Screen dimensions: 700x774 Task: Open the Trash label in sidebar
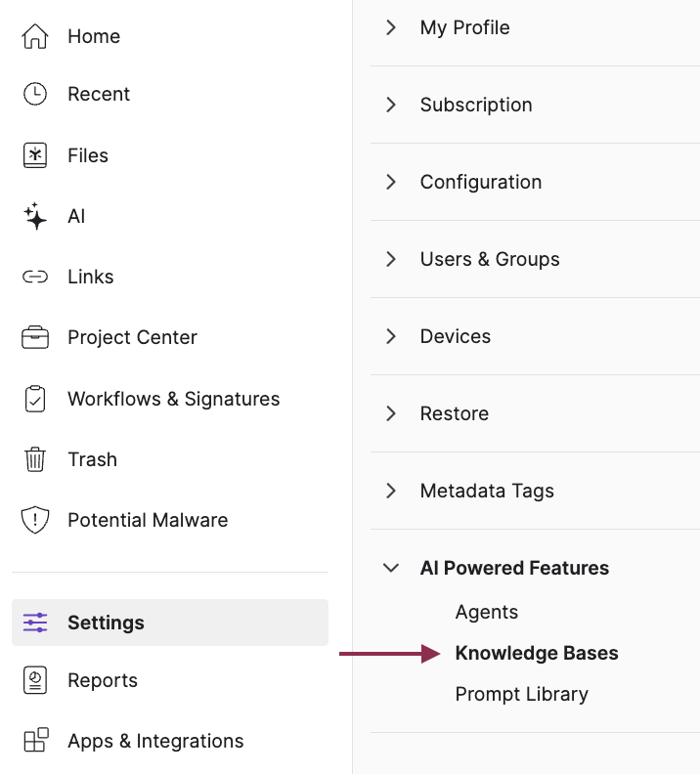(92, 459)
